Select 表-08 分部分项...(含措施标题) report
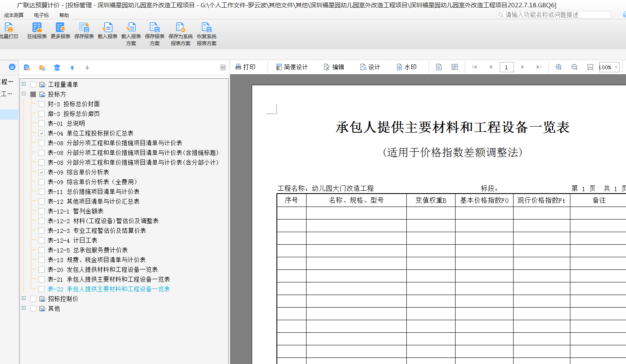Image resolution: width=626 pixels, height=364 pixels. tap(133, 153)
